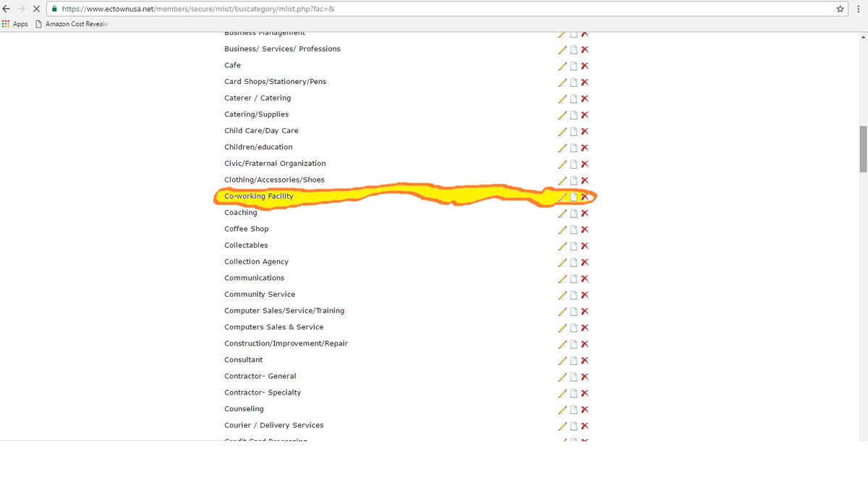The height and width of the screenshot is (480, 868).
Task: Select the Co-working Facility text
Action: point(259,196)
